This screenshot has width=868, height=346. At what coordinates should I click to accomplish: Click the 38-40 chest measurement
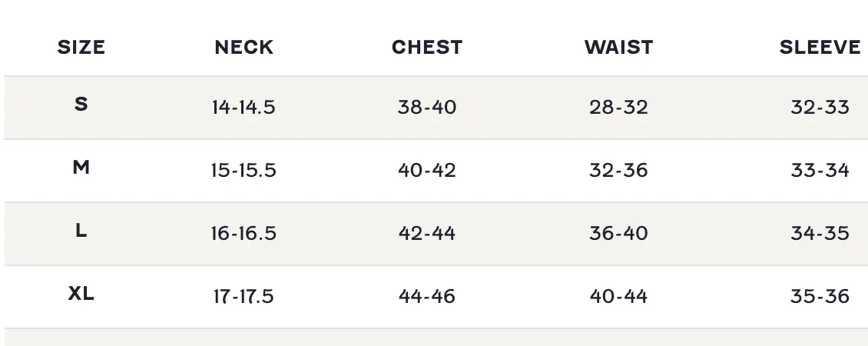(x=427, y=107)
